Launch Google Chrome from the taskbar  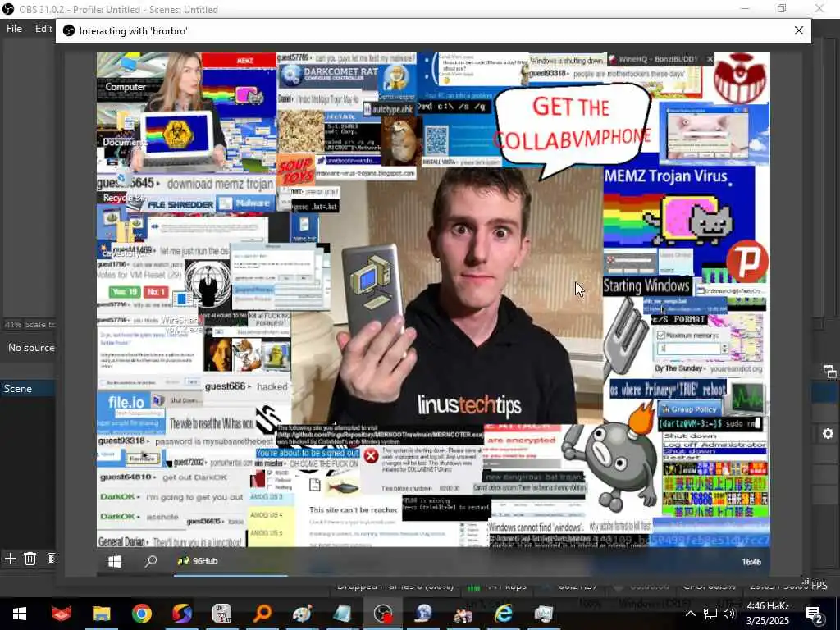click(141, 614)
